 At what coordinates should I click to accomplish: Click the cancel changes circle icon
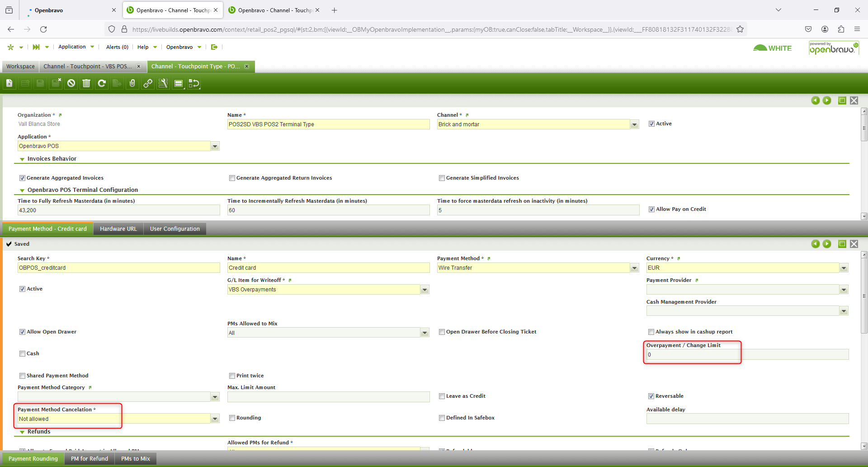71,83
